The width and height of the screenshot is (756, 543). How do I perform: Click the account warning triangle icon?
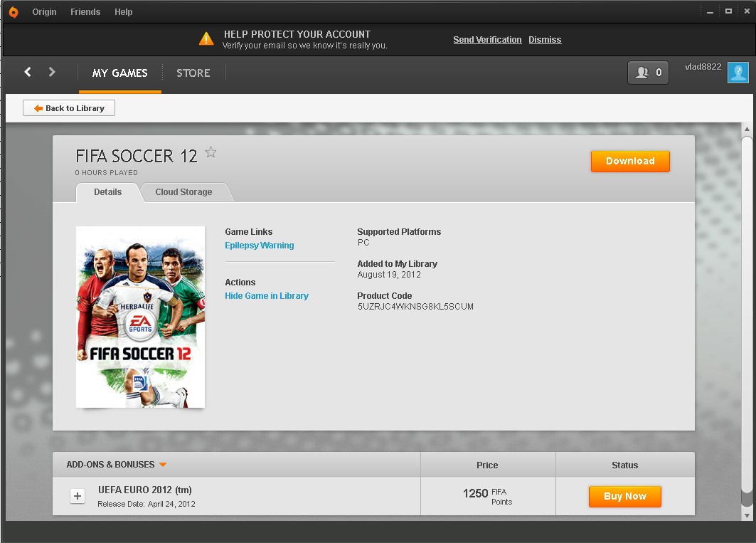tap(206, 38)
